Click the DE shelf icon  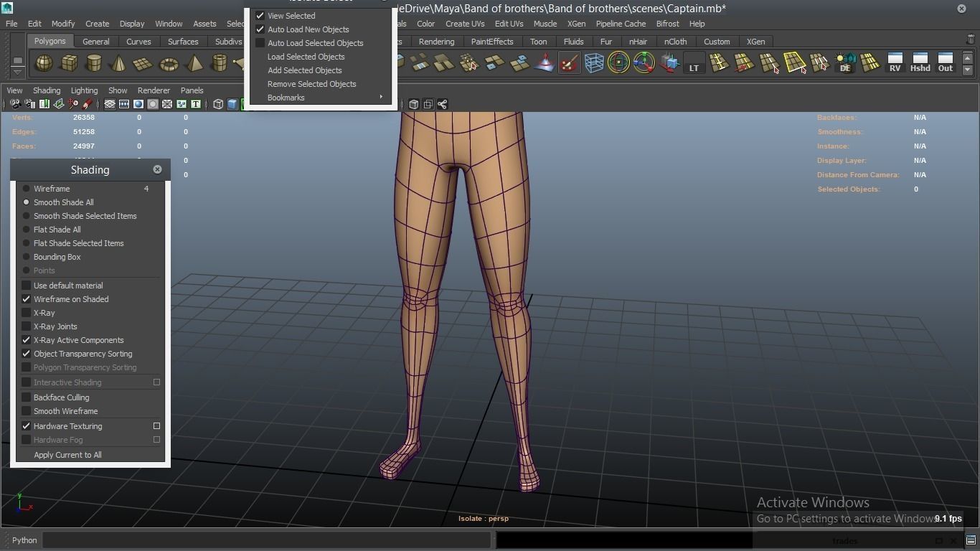[845, 63]
